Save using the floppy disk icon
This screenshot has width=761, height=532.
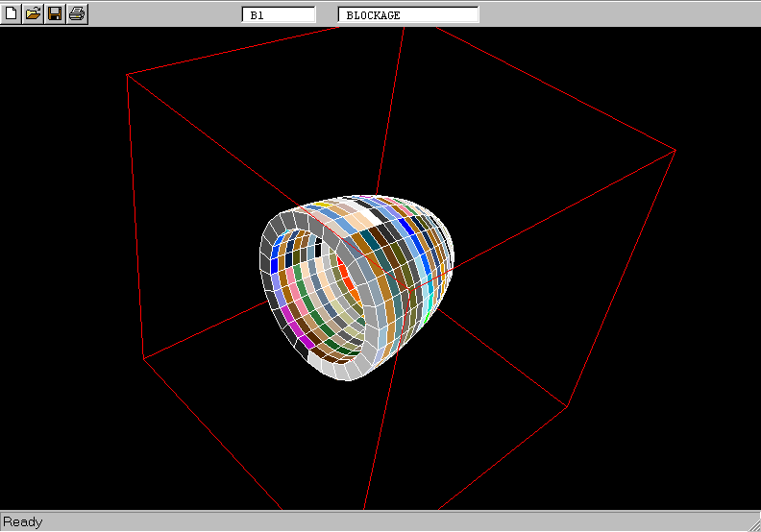(x=55, y=13)
